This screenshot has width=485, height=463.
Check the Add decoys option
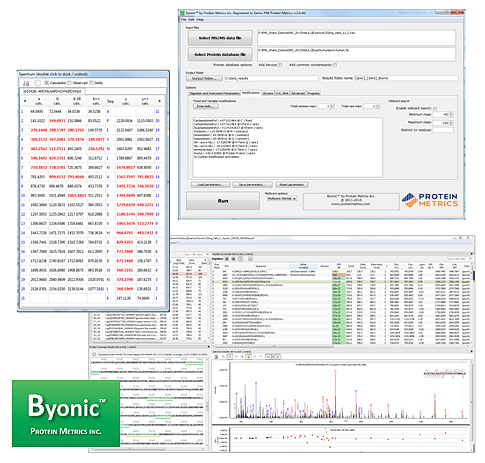click(x=280, y=65)
